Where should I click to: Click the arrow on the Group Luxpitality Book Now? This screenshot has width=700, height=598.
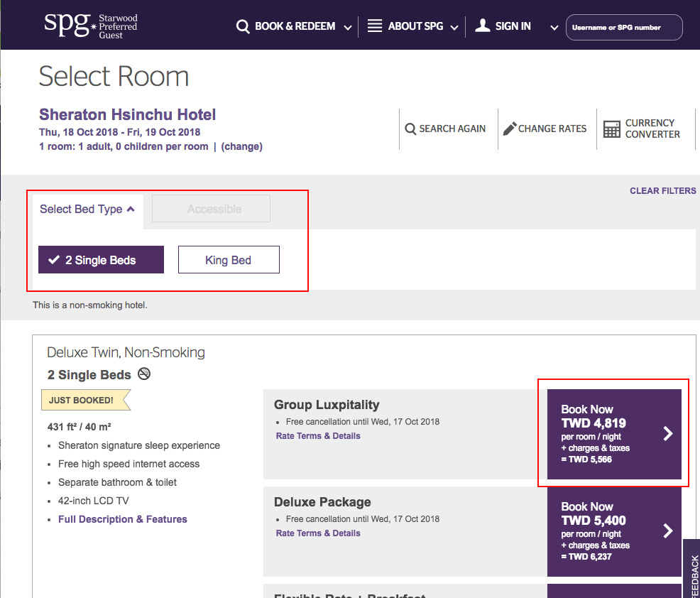pyautogui.click(x=668, y=433)
